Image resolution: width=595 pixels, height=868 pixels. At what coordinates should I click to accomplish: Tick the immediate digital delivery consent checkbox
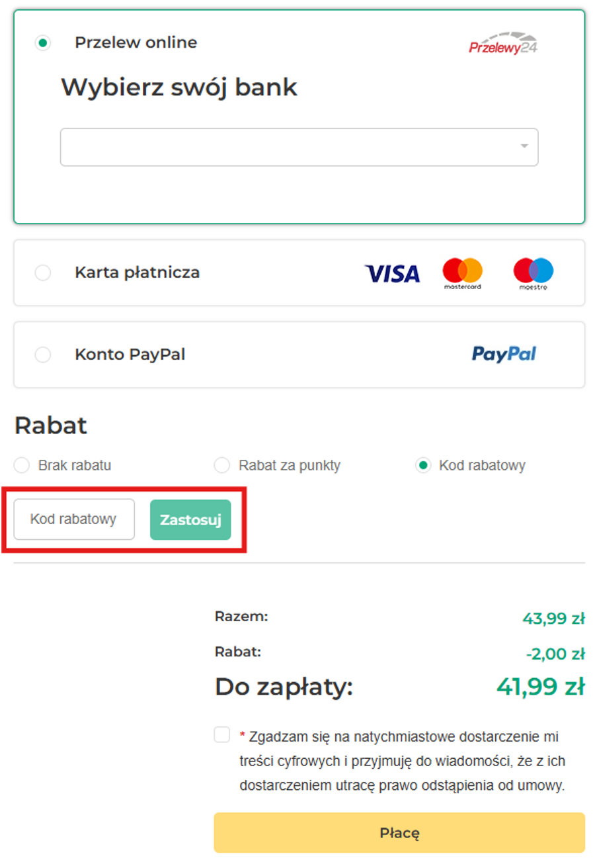point(222,734)
